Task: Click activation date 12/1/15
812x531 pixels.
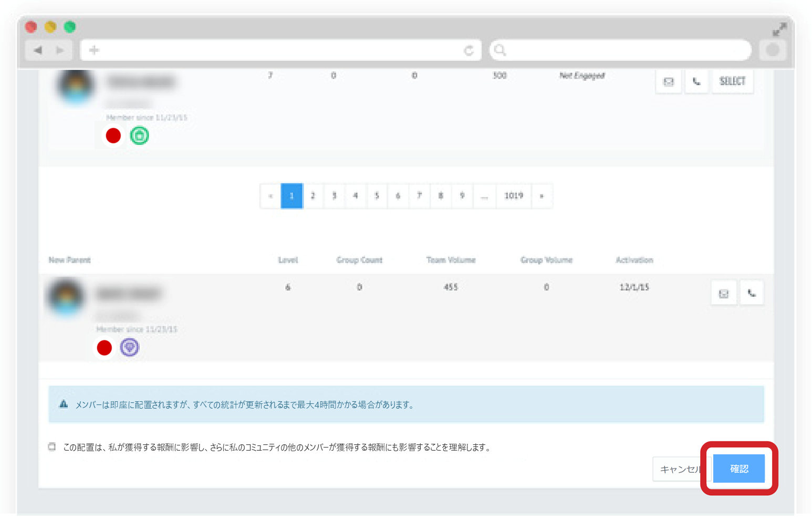Action: 634,287
